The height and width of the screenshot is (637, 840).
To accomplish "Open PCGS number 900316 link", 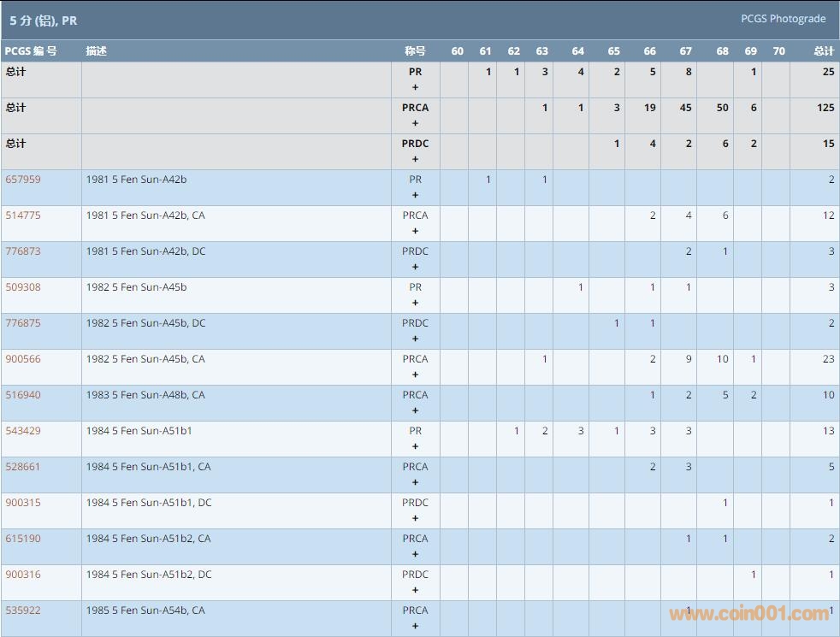I will pyautogui.click(x=23, y=575).
